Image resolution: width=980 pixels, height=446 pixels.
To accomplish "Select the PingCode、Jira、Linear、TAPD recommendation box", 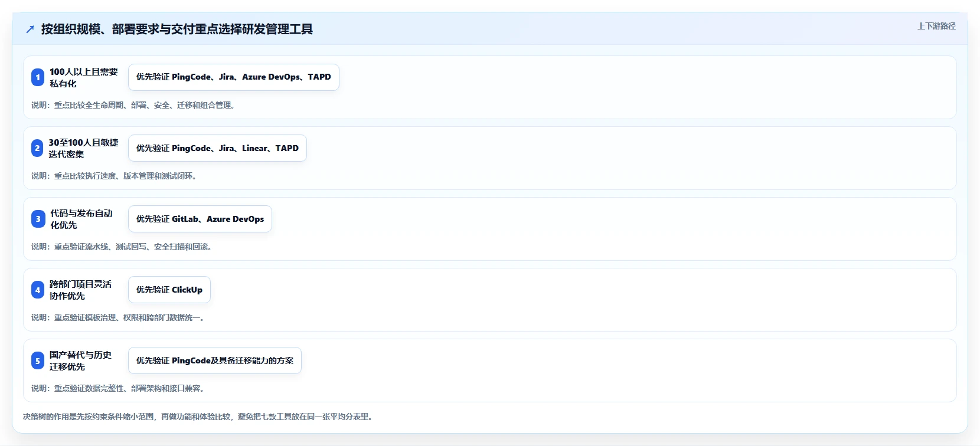I will [x=217, y=148].
